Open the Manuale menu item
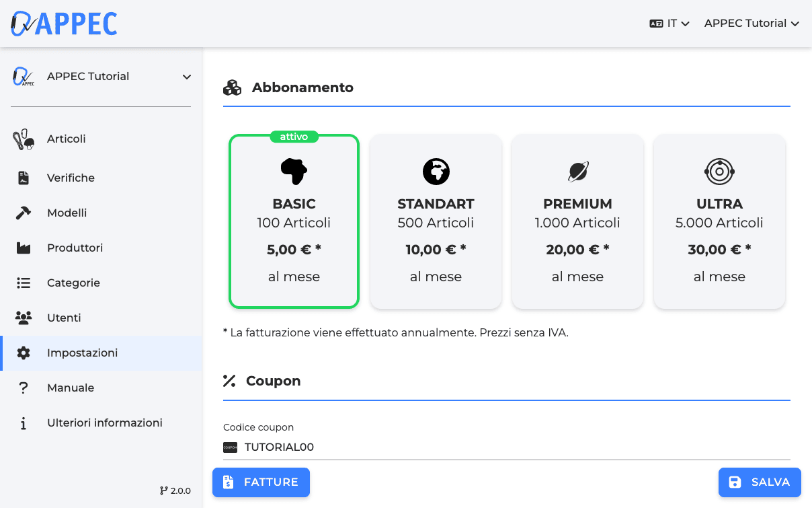This screenshot has height=508, width=812. pyautogui.click(x=71, y=388)
